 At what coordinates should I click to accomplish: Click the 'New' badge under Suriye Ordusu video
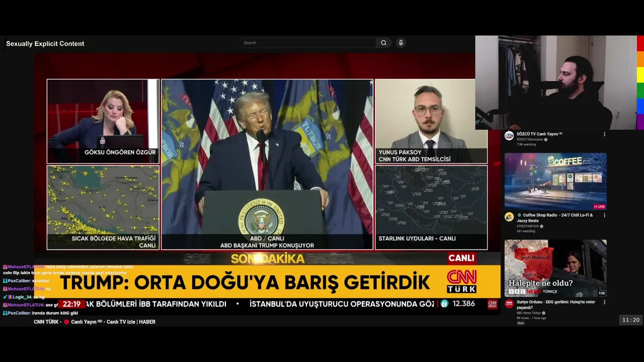(x=521, y=323)
